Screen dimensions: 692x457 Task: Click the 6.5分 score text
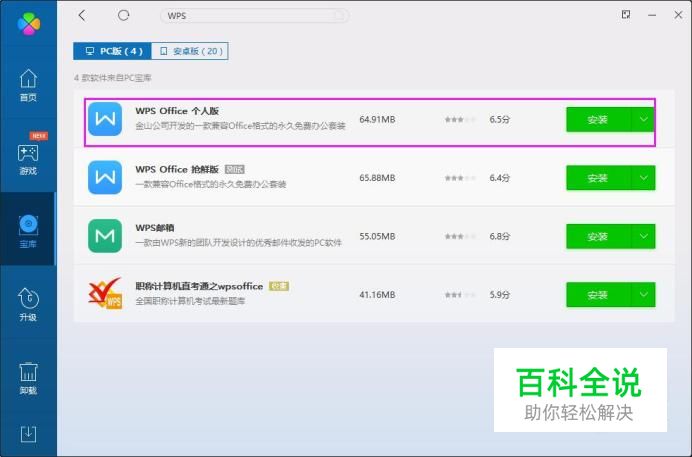pos(500,120)
